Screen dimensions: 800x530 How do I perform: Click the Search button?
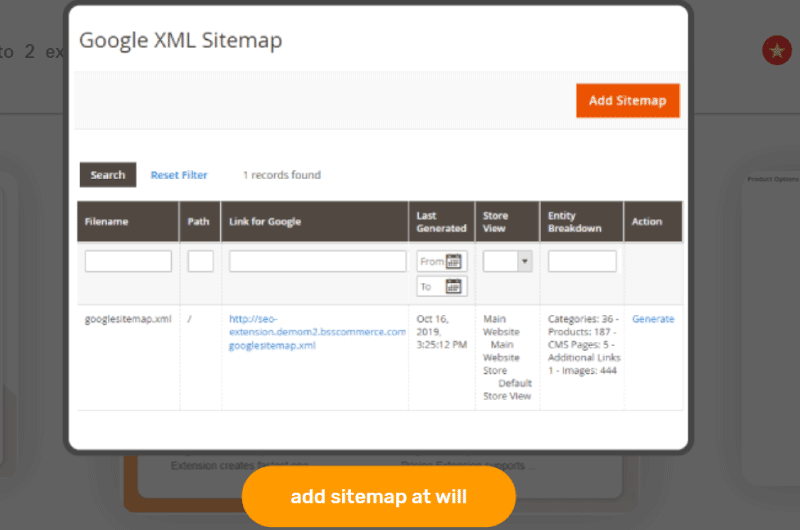[108, 175]
